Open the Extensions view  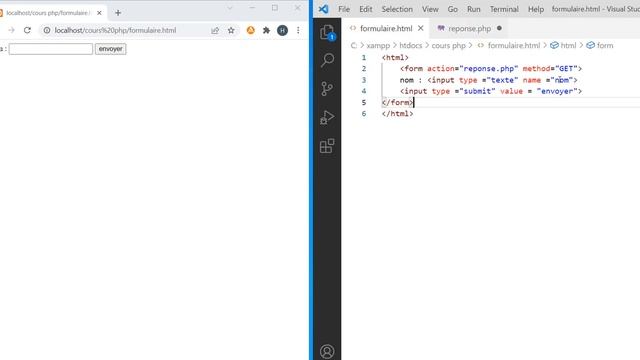(x=327, y=146)
